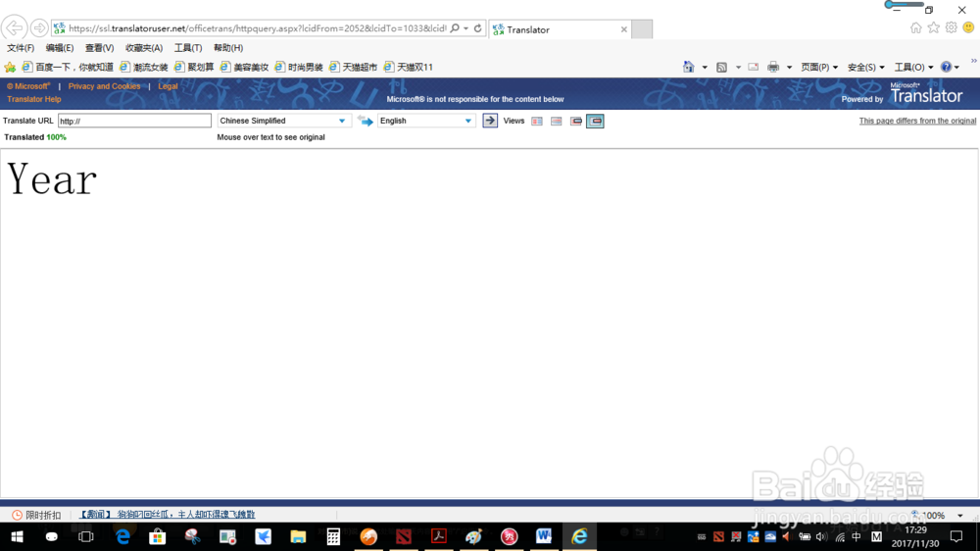Open the settings gear icon
This screenshot has width=980, height=551.
pos(951,27)
